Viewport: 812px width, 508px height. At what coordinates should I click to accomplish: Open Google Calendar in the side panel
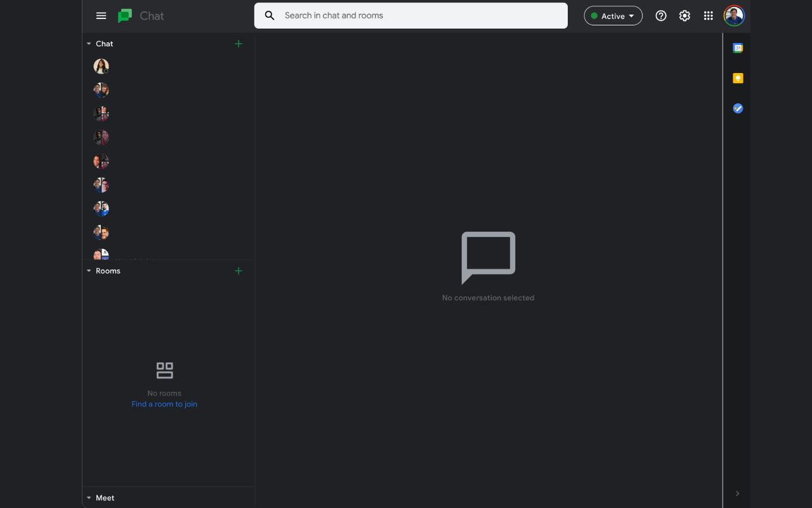click(737, 47)
